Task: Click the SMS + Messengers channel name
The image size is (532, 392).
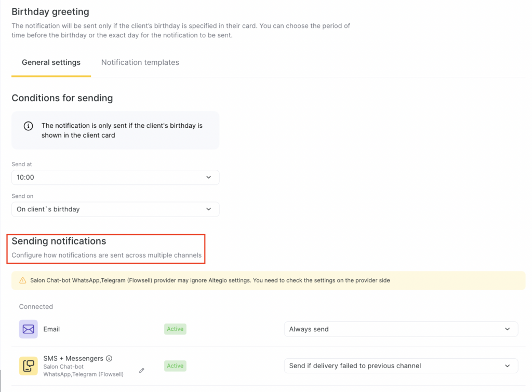Action: [73, 358]
